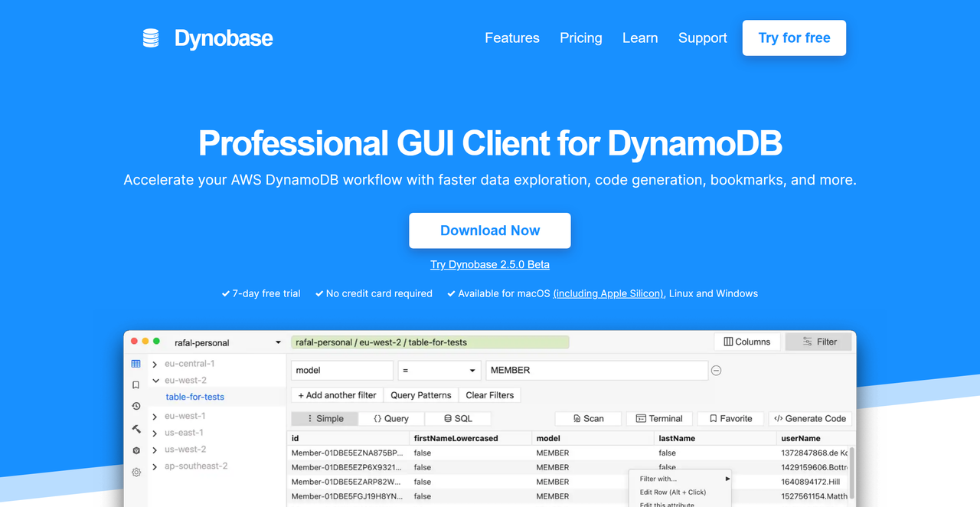Click the Clear Filters button
Screen dimensions: 980x507
click(x=490, y=395)
